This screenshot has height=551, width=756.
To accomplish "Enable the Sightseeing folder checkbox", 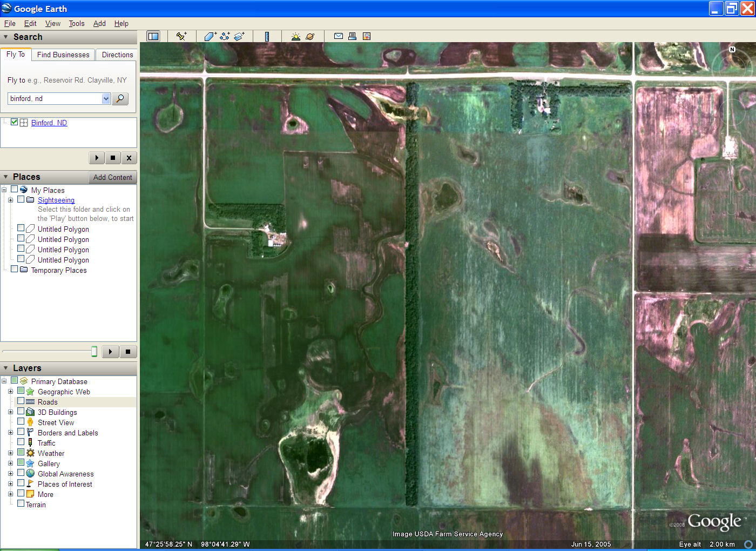I will [x=21, y=199].
